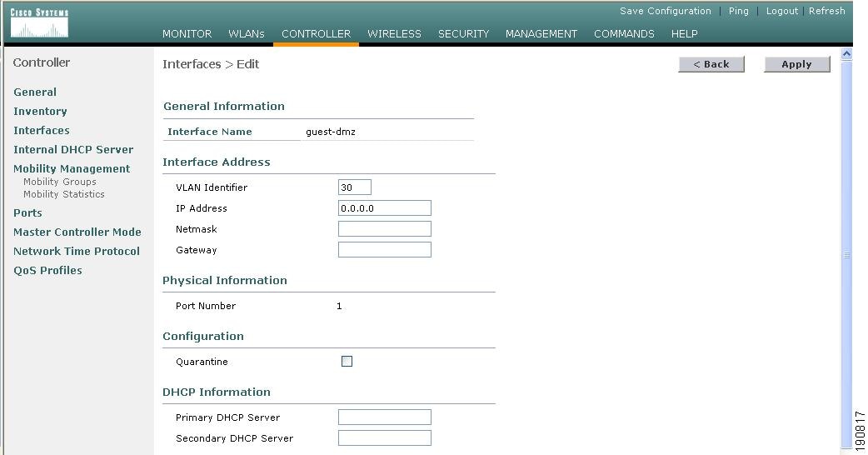868x455 pixels.
Task: Open the MANAGEMENT tab
Action: click(541, 34)
